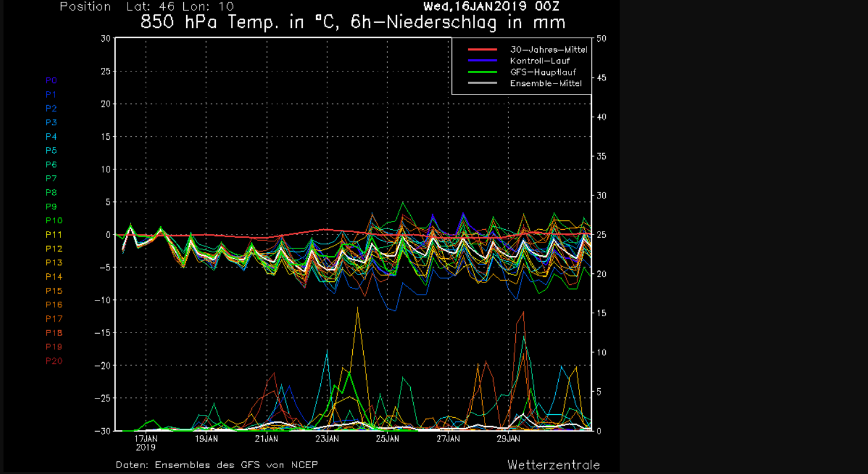
Task: Click the P0 ensemble member label
Action: pyautogui.click(x=51, y=81)
